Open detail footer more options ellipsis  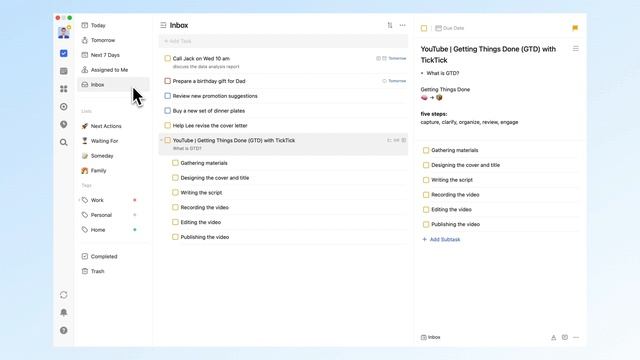coord(576,338)
